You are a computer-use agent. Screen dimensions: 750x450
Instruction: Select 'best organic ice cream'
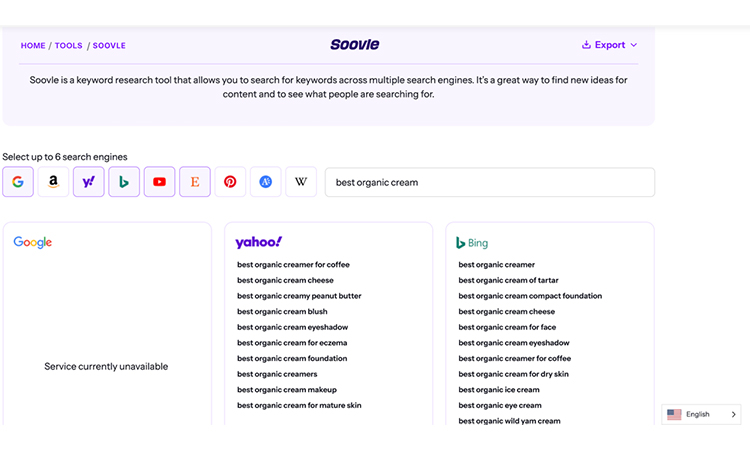coord(498,390)
